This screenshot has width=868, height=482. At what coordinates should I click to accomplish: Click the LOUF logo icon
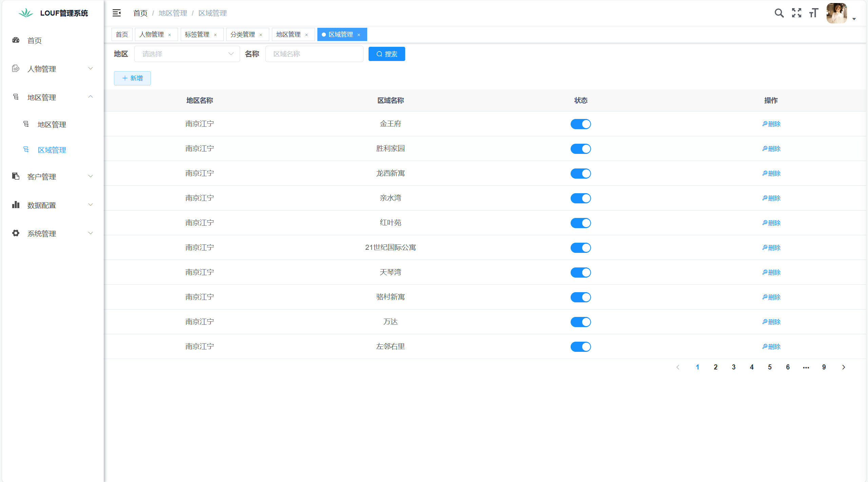pos(26,13)
